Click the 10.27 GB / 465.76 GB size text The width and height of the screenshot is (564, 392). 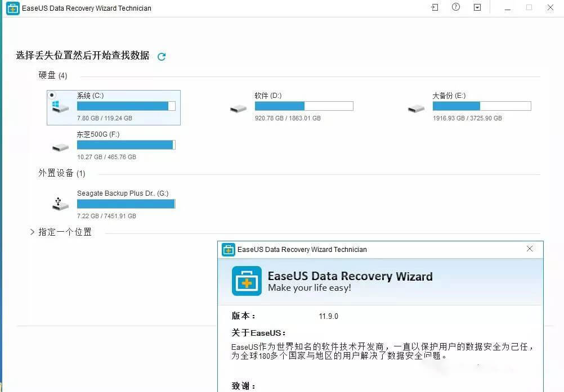[106, 157]
